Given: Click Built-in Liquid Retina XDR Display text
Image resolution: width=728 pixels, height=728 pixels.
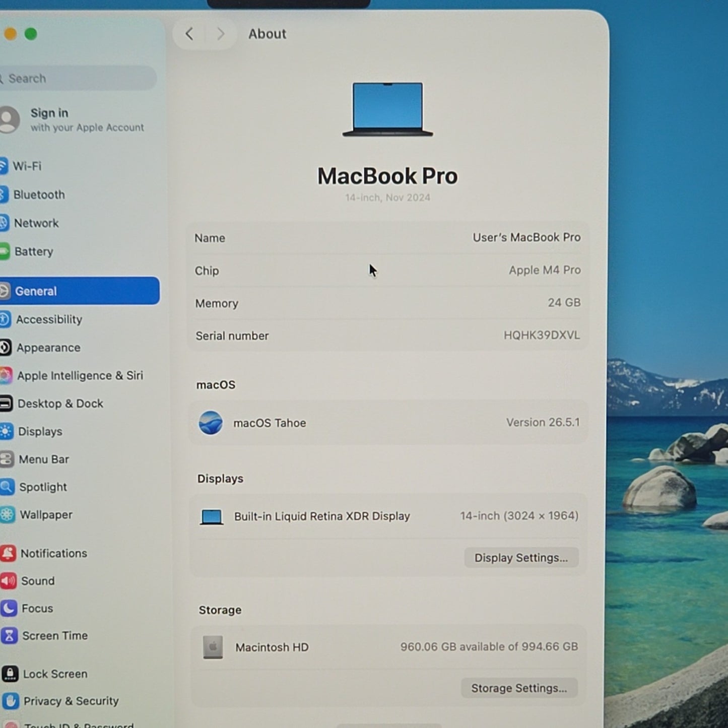Looking at the screenshot, I should (x=322, y=516).
